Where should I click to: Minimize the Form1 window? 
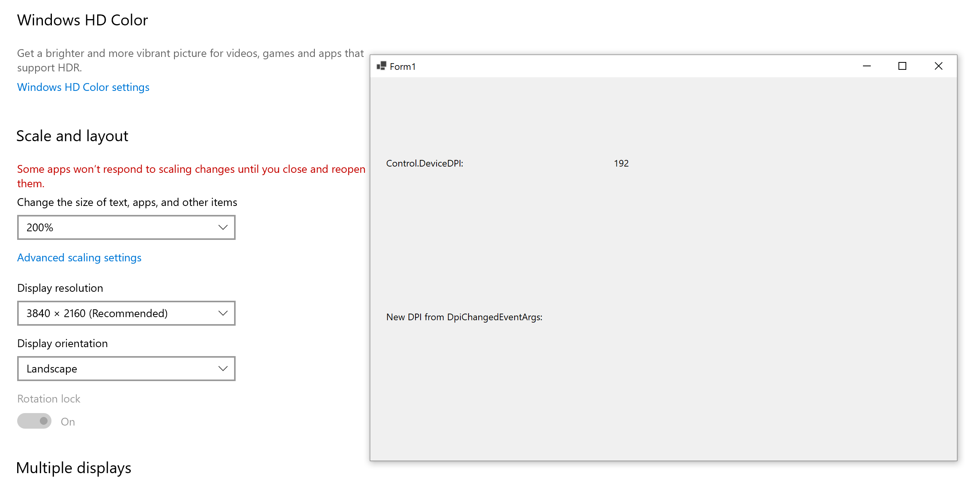(867, 66)
